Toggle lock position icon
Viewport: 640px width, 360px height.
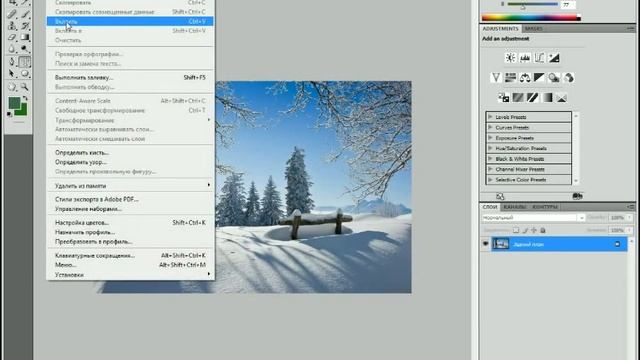click(534, 230)
